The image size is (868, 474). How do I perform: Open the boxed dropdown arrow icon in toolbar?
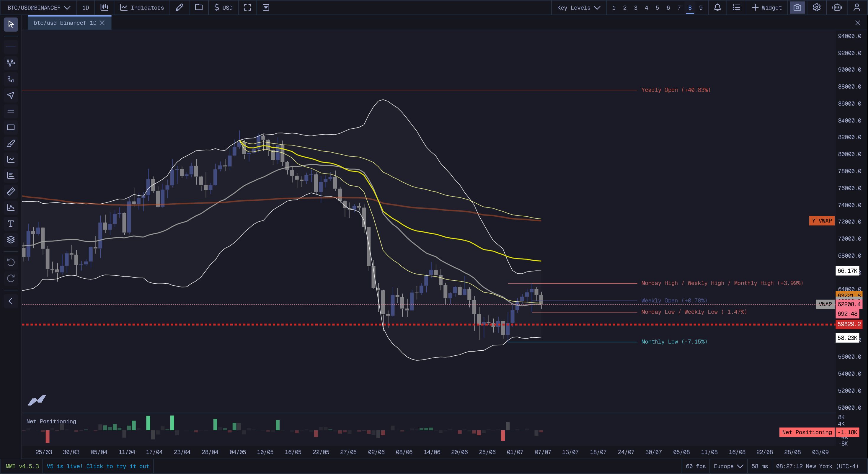(266, 7)
